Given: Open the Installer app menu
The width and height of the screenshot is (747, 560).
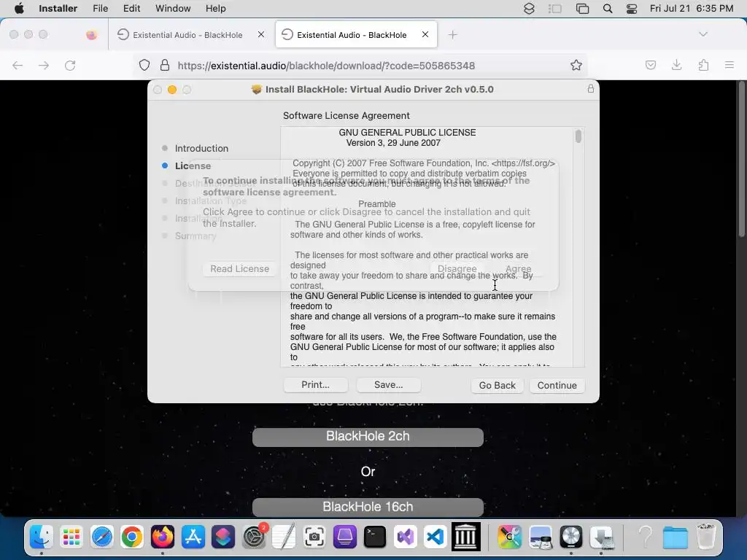Looking at the screenshot, I should coord(58,8).
